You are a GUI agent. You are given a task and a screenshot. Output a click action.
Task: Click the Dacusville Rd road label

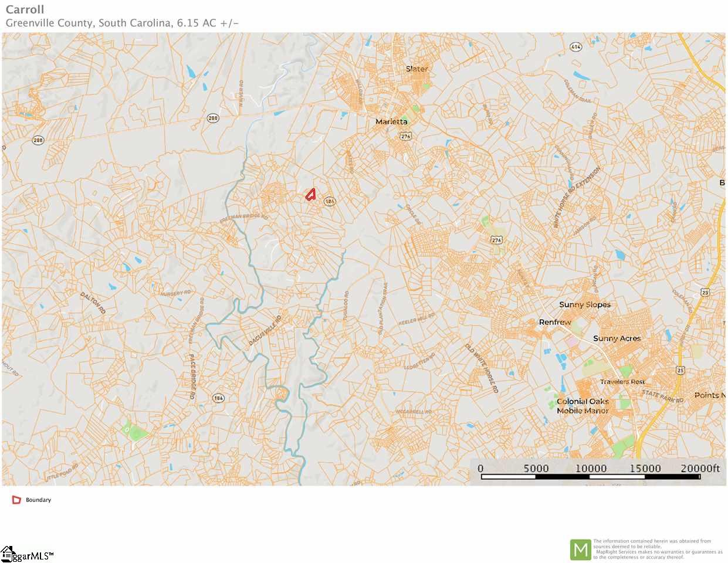pyautogui.click(x=265, y=330)
